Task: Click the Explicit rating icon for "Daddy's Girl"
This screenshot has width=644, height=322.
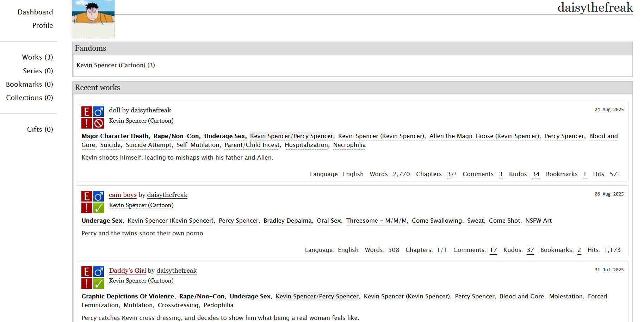Action: (87, 272)
